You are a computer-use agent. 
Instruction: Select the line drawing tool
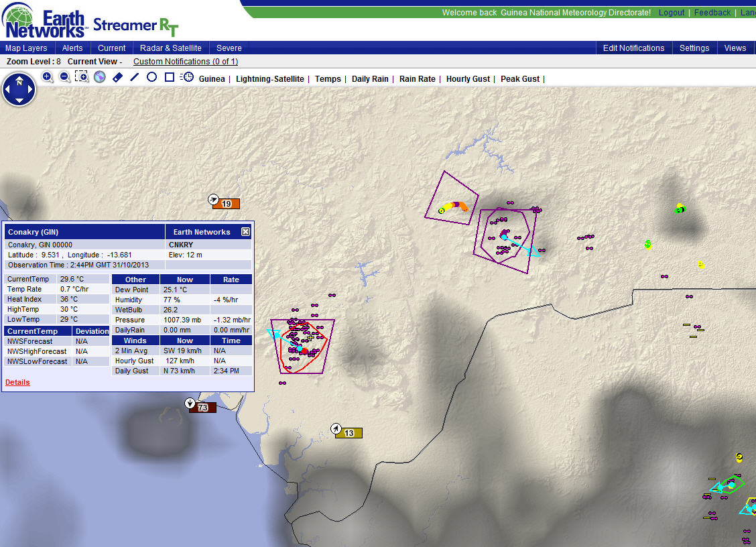coord(135,76)
